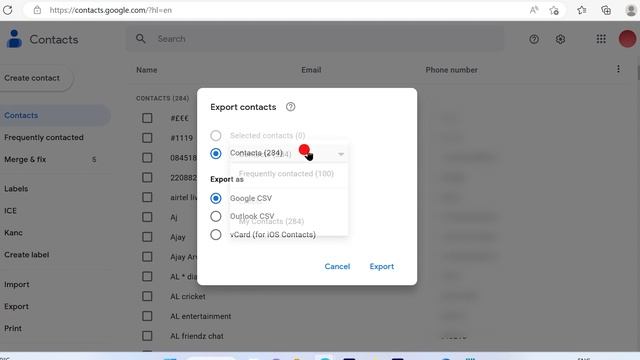
Task: Click the search magnifier icon
Action: tap(141, 39)
